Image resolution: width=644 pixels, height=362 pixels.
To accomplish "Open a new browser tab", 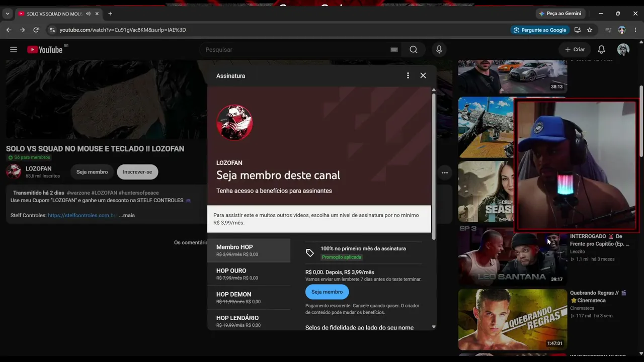I will [x=110, y=14].
